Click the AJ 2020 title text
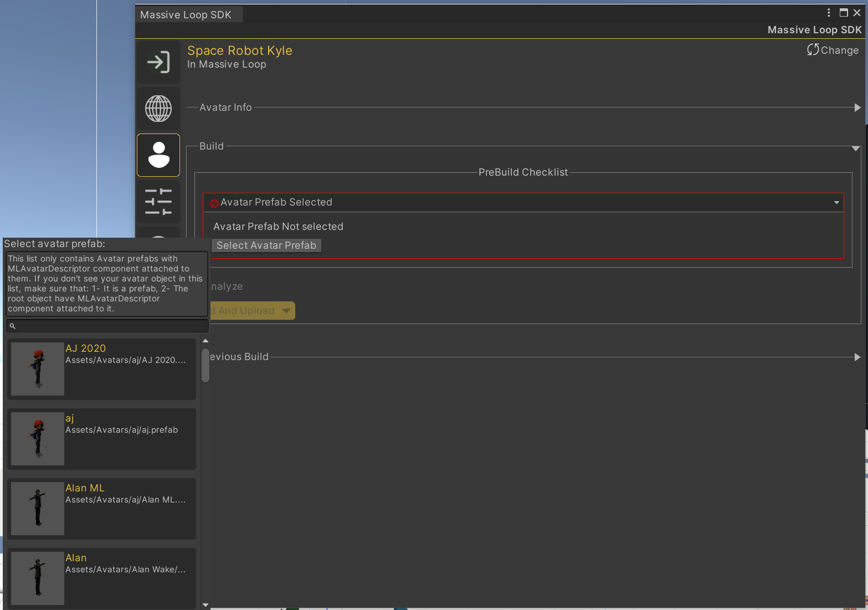This screenshot has height=610, width=868. pyautogui.click(x=86, y=348)
